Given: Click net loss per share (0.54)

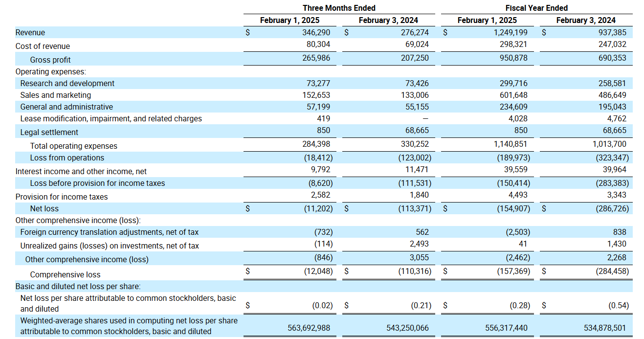Looking at the screenshot, I should [x=619, y=305].
